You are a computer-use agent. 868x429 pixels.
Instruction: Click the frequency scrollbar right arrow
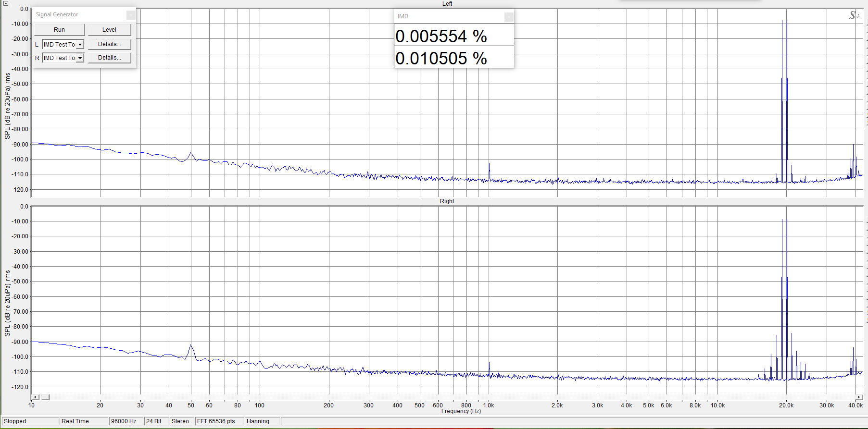859,397
